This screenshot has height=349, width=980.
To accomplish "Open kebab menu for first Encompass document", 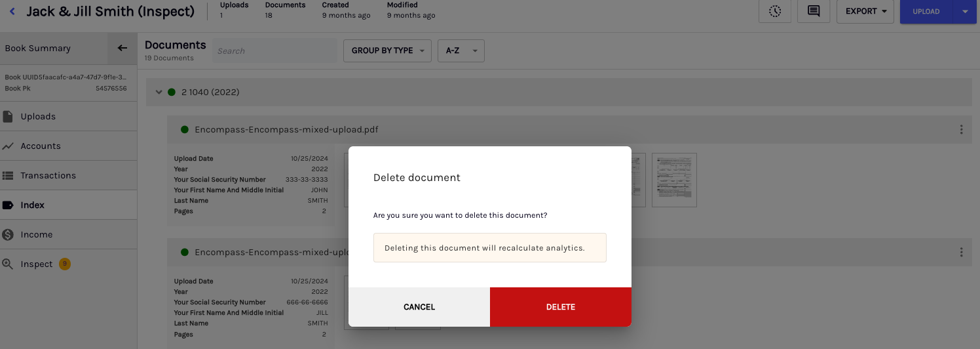I will click(961, 130).
